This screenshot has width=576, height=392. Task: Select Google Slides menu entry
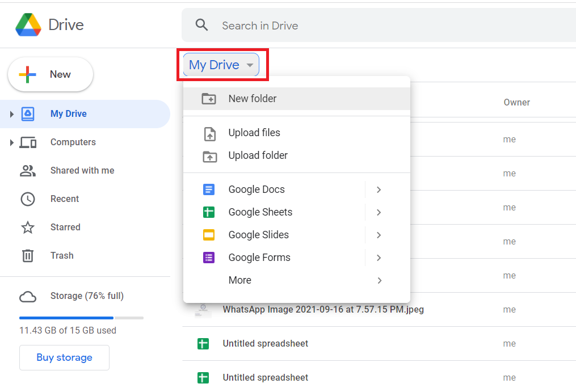(296, 235)
